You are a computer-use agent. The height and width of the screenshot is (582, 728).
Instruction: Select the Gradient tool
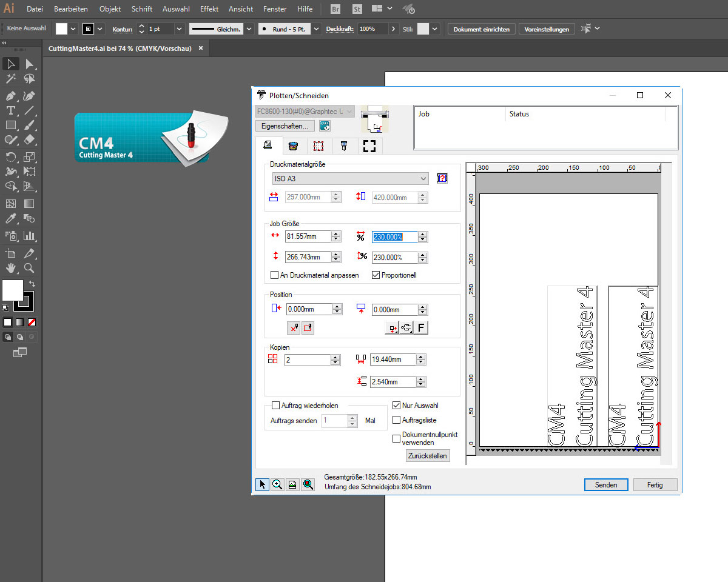(29, 204)
